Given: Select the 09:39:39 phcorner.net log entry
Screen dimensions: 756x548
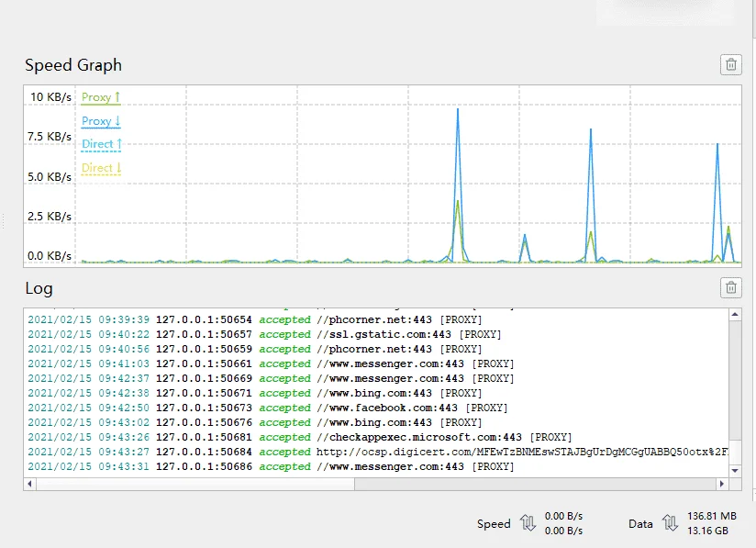Looking at the screenshot, I should tap(254, 319).
